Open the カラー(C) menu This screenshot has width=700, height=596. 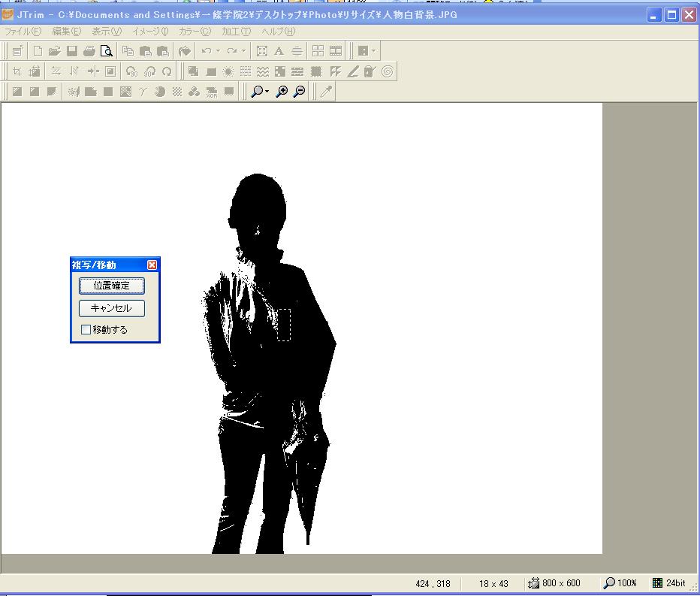coord(195,32)
